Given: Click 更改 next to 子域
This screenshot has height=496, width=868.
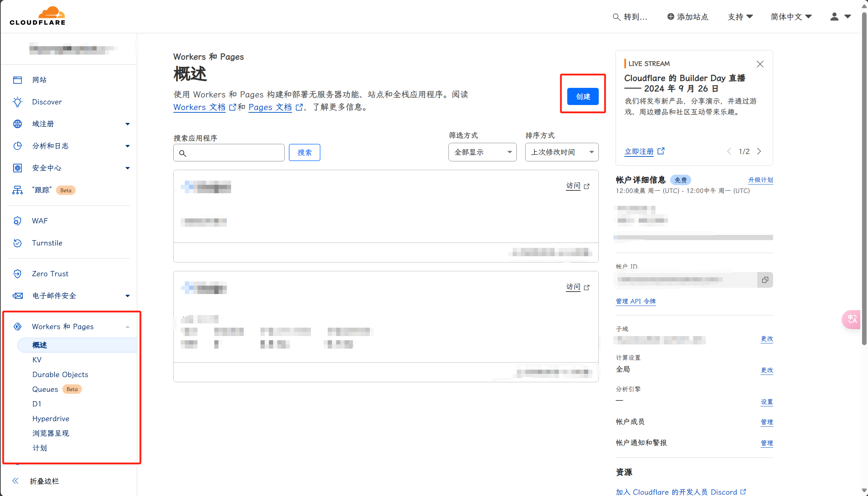Looking at the screenshot, I should coord(767,338).
